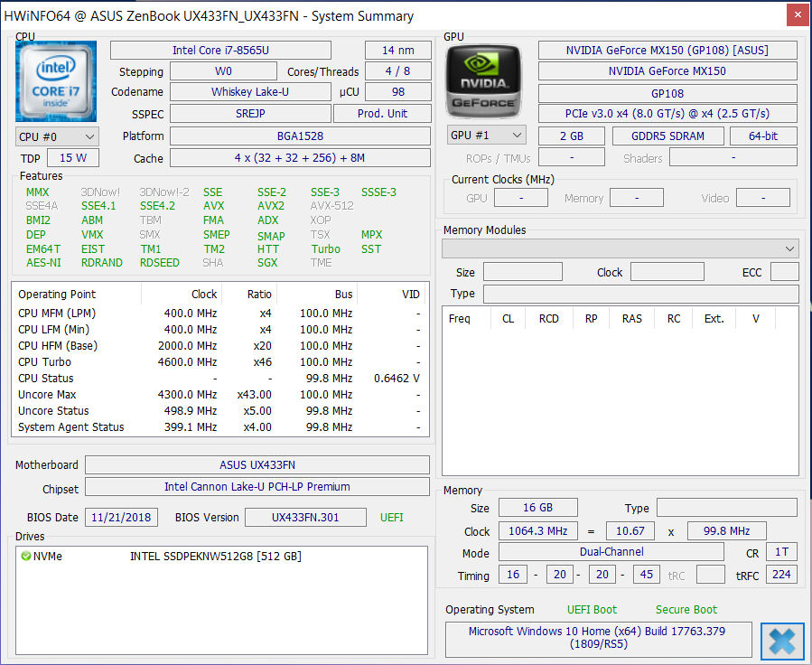Screen dimensions: 812x665
Task: Close the System Summary window with the red X
Action: 798,15
